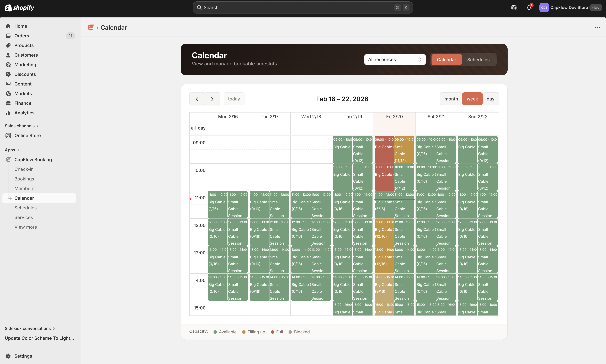This screenshot has width=606, height=364.
Task: Jump to today's date
Action: pyautogui.click(x=234, y=99)
